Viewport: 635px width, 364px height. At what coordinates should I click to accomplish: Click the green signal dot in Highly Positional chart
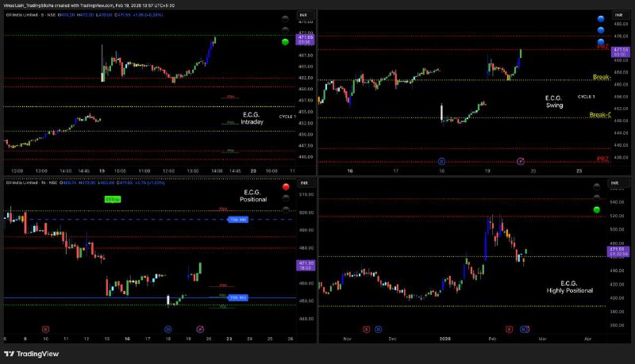pyautogui.click(x=597, y=209)
